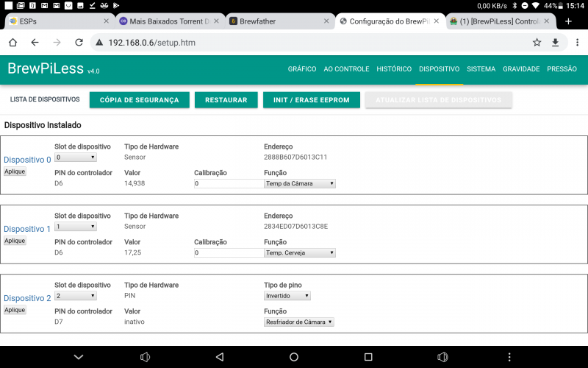Click the Dispositivo 0 label

coord(27,160)
